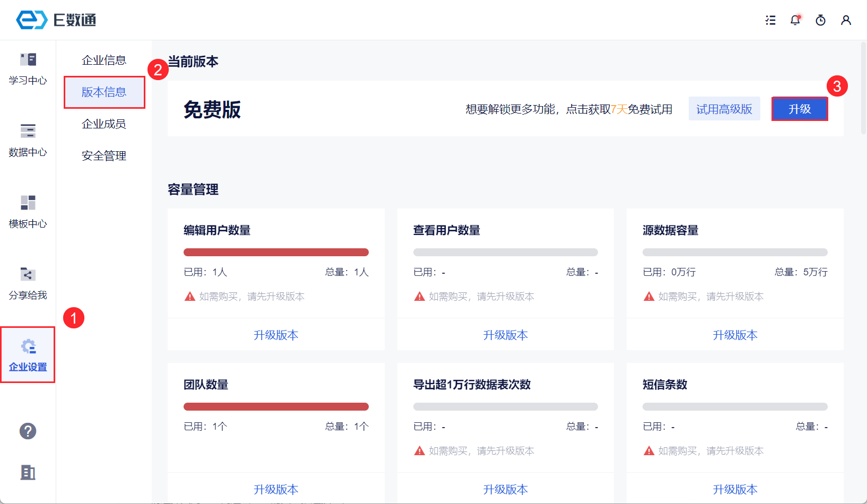The image size is (867, 504).
Task: Select the 版本信息 menu item
Action: 104,92
